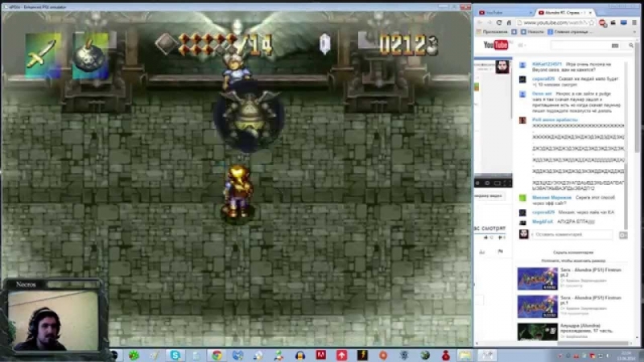Viewport: 644px width, 362px height.
Task: Expand the YouTube guide menu next to logo
Action: click(522, 45)
